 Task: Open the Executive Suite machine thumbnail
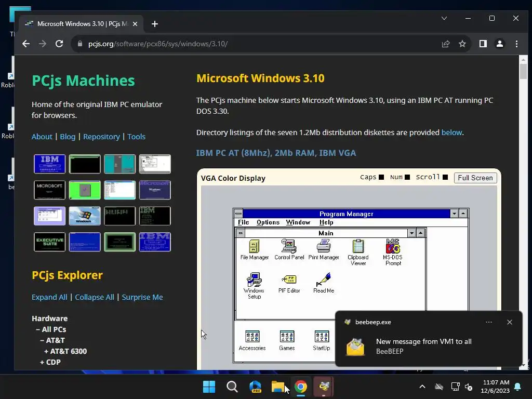click(49, 242)
